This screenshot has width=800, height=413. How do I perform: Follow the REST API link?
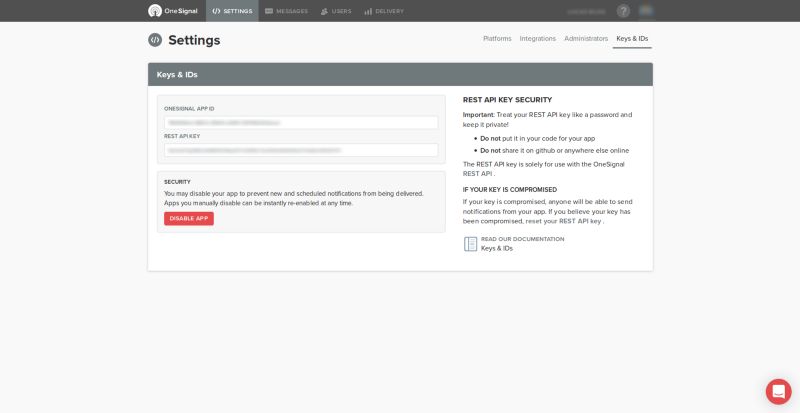[477, 174]
